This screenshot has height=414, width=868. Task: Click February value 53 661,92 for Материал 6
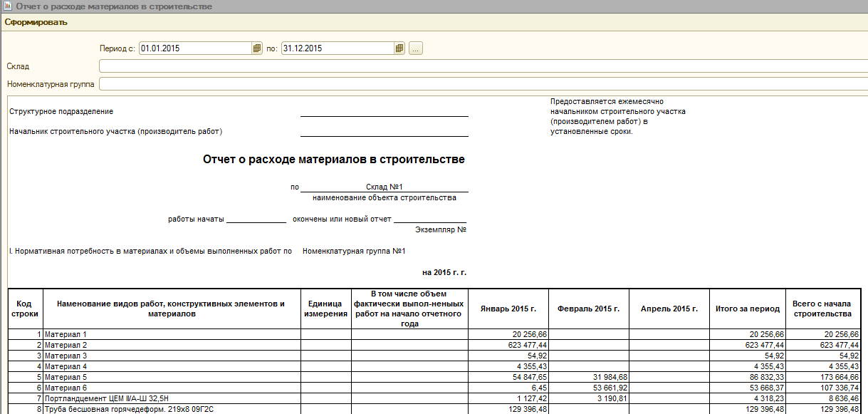(x=609, y=388)
